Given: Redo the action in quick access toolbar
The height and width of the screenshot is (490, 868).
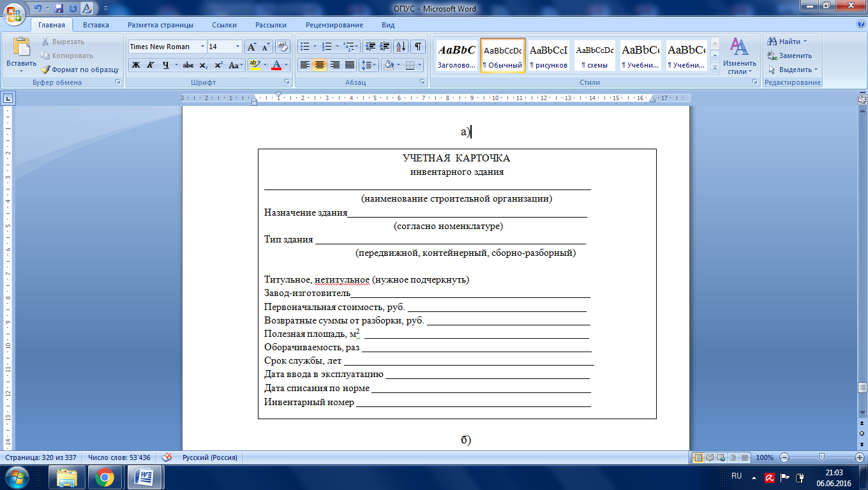Looking at the screenshot, I should [72, 8].
